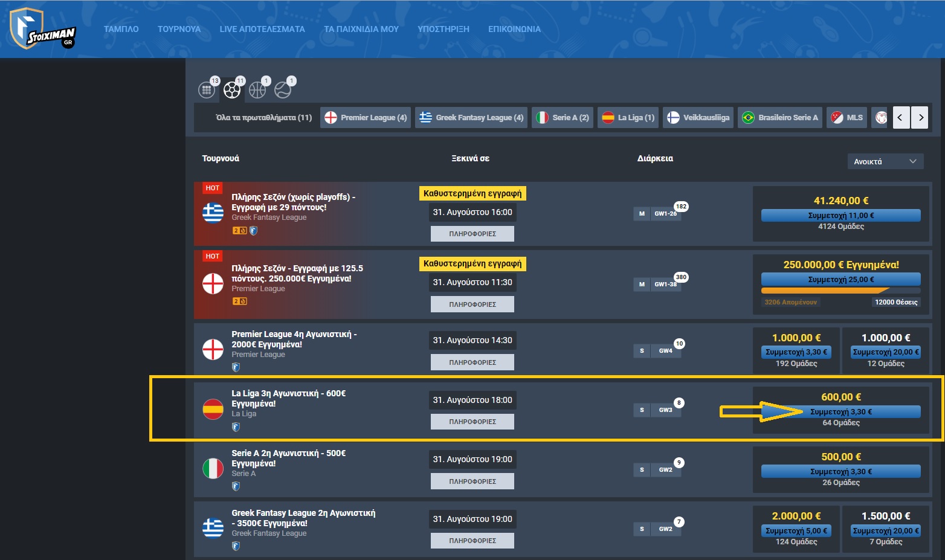Click shield icon under Premier League 4η Αγωνιστική

point(236,367)
